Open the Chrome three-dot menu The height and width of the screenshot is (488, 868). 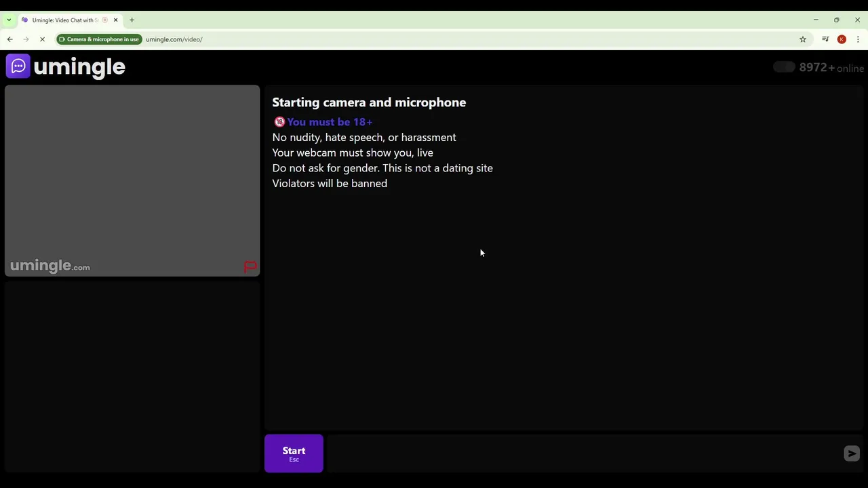858,39
